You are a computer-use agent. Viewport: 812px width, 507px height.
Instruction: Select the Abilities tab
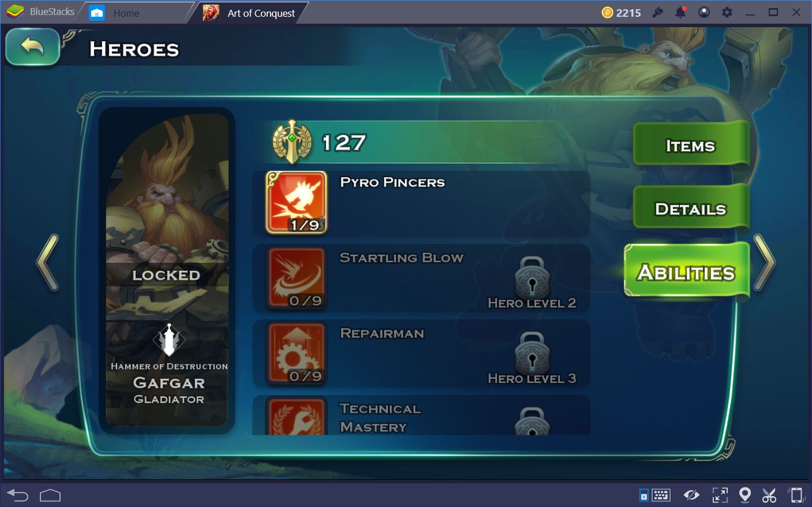click(x=686, y=272)
